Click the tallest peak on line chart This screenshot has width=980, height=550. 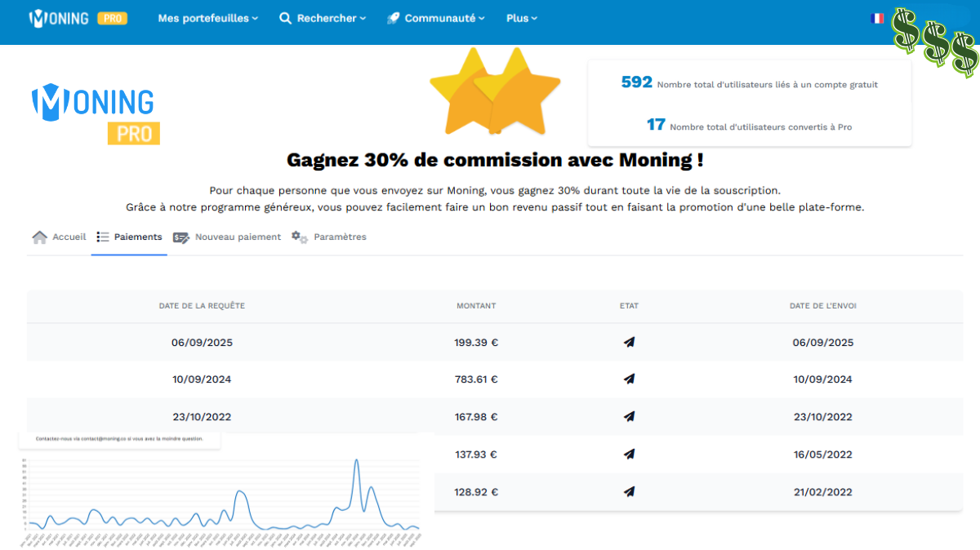[x=356, y=461]
